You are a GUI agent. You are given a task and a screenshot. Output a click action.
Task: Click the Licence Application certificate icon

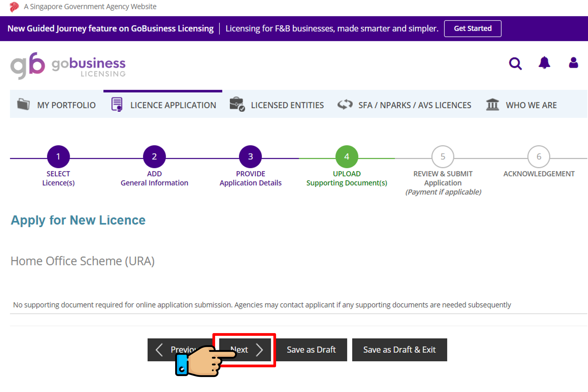(x=117, y=104)
